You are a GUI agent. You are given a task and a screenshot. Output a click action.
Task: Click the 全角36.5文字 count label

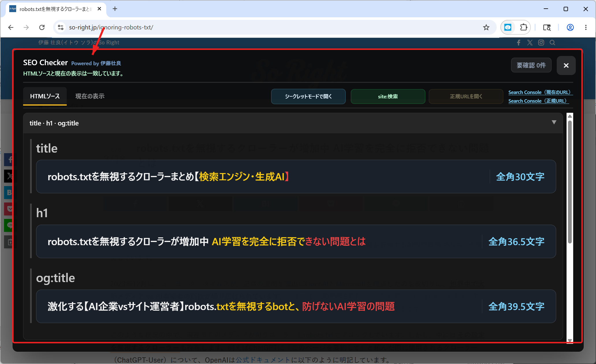(x=516, y=242)
